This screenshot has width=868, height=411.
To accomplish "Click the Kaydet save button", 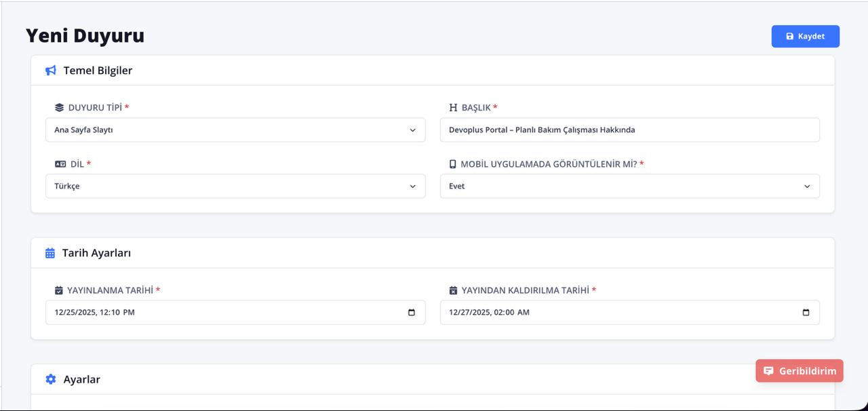I will point(805,37).
